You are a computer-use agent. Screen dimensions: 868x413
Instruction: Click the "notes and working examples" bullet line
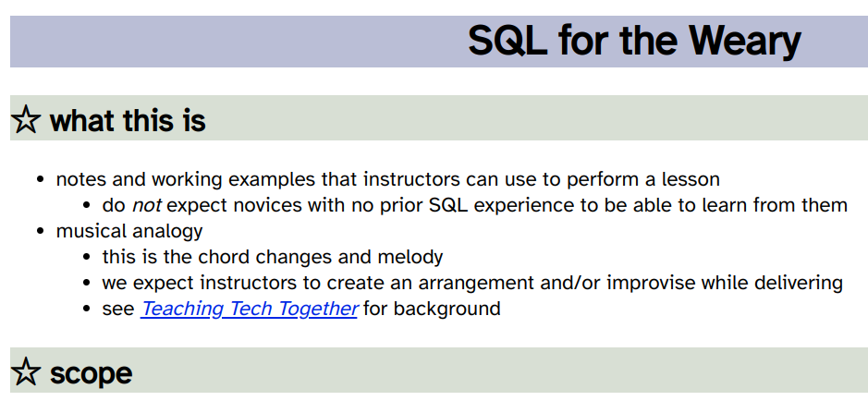(x=387, y=179)
